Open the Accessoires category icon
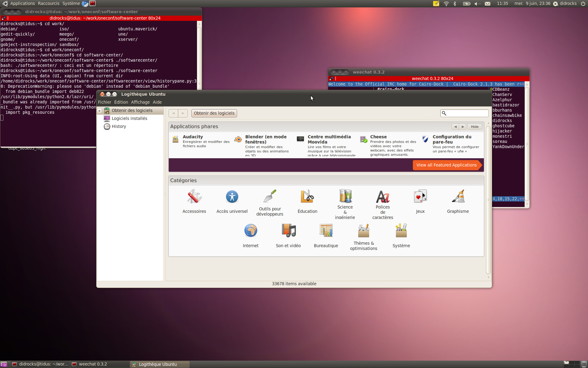Screen dimensions: 588x368 pyautogui.click(x=194, y=197)
